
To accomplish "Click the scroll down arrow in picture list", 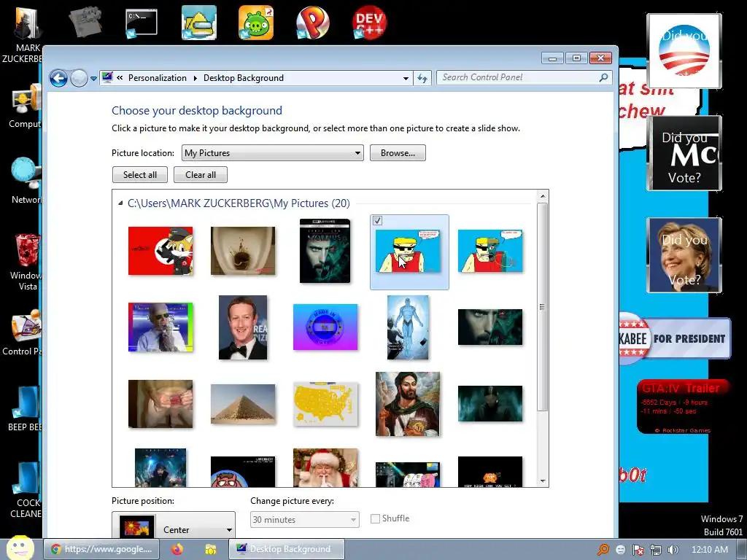I will click(543, 481).
